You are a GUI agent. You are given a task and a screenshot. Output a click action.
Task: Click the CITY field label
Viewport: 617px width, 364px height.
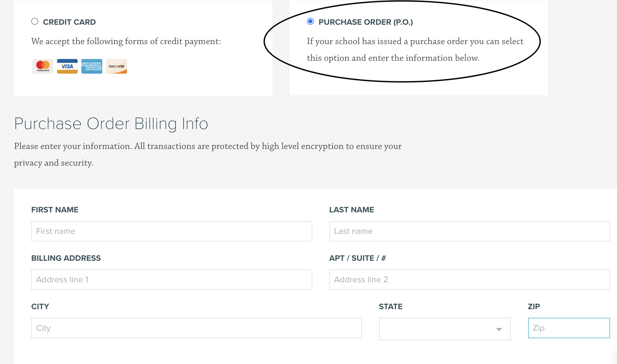(40, 306)
